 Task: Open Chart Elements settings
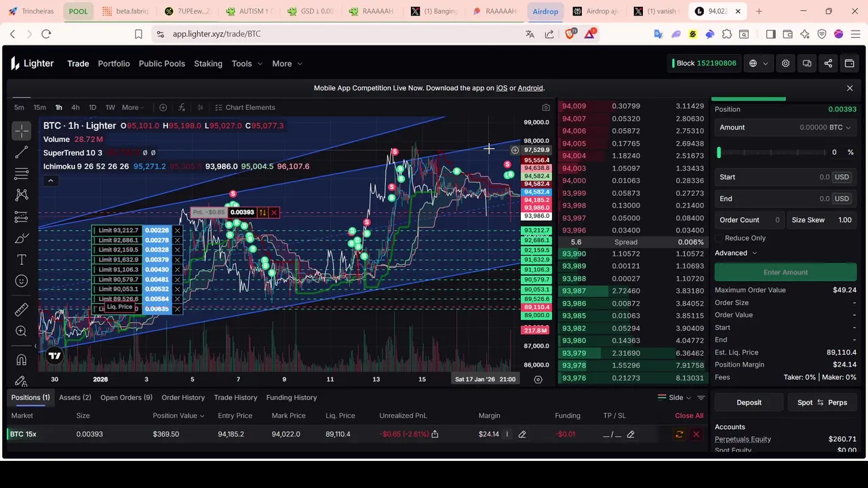pyautogui.click(x=245, y=107)
